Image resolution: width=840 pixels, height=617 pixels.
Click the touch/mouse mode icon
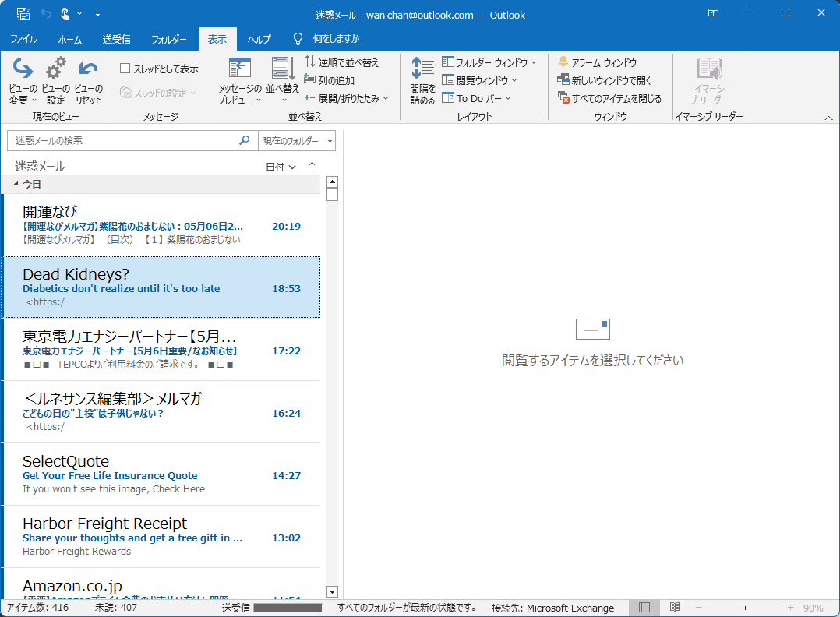(x=65, y=14)
